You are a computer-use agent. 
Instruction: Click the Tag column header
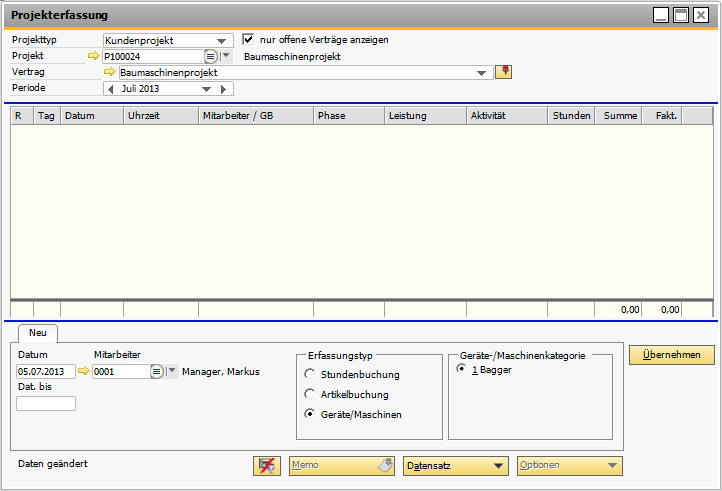click(x=47, y=116)
